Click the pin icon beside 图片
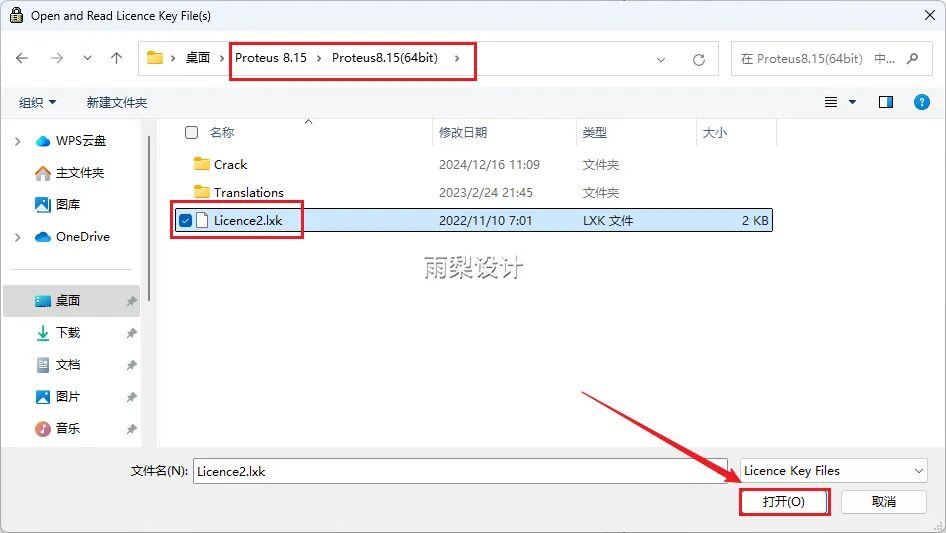The width and height of the screenshot is (946, 533). [131, 397]
